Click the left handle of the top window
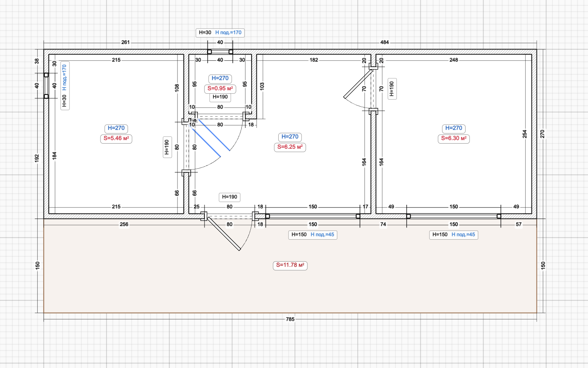The height and width of the screenshot is (368, 588). (210, 52)
